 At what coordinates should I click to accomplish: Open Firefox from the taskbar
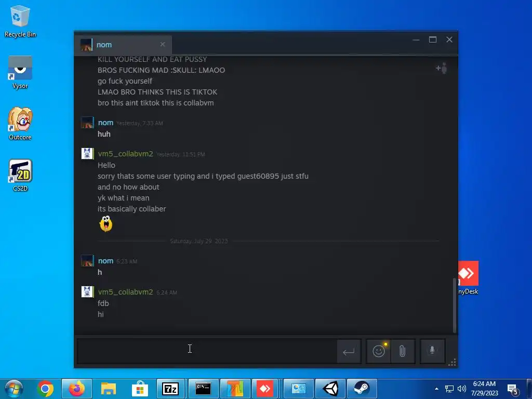click(77, 389)
